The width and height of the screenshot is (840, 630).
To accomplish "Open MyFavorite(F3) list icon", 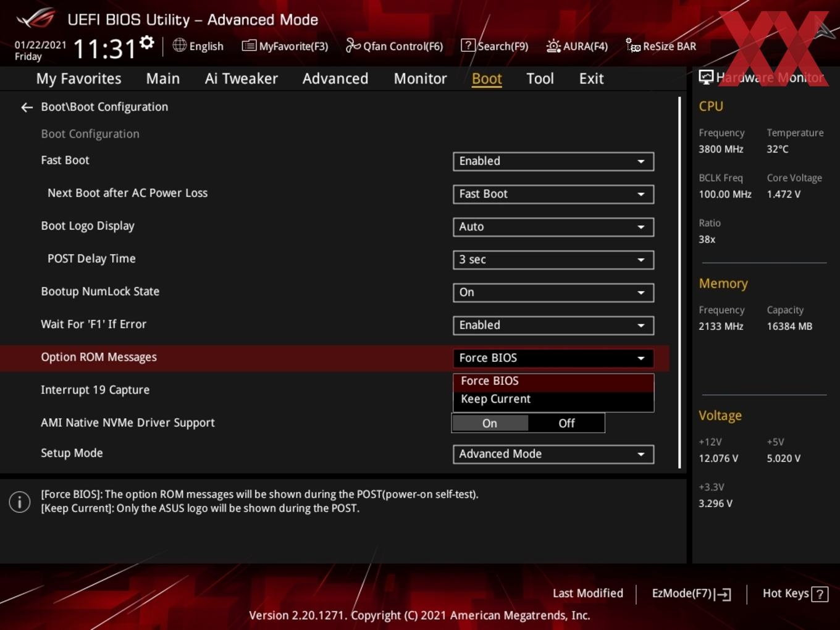I will (249, 46).
